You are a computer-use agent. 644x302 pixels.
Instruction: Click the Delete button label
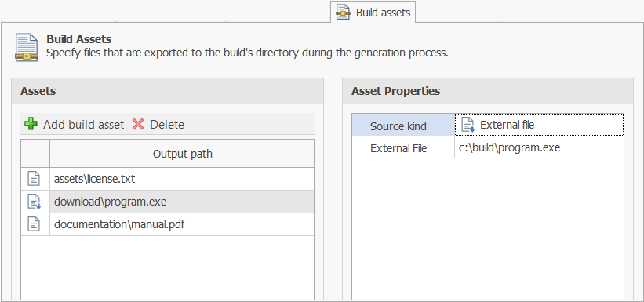[x=167, y=125]
